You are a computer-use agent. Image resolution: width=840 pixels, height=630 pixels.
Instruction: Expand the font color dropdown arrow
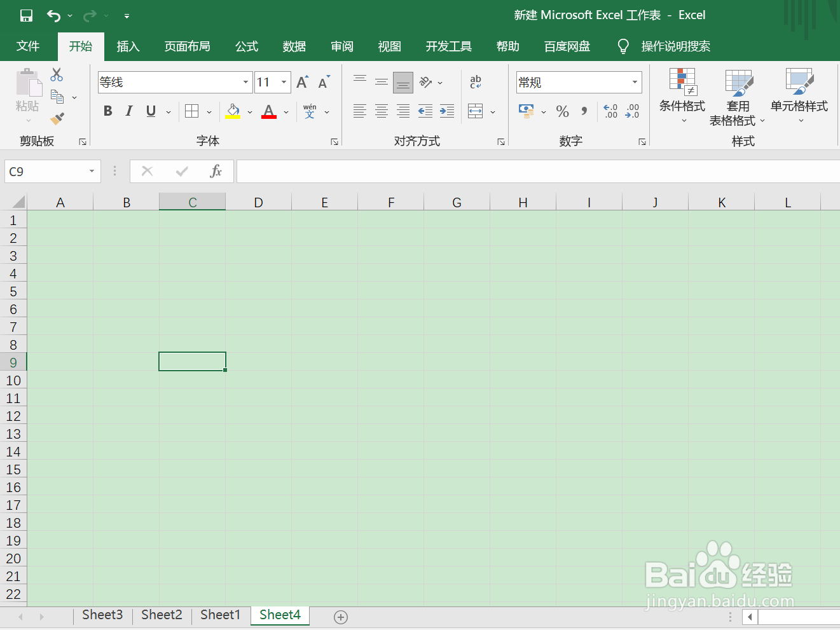[x=286, y=112]
